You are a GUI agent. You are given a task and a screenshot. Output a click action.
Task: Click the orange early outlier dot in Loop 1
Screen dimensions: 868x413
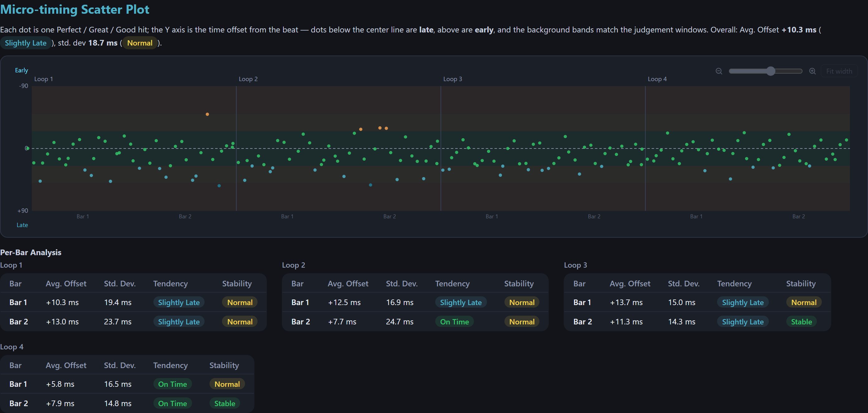[207, 114]
